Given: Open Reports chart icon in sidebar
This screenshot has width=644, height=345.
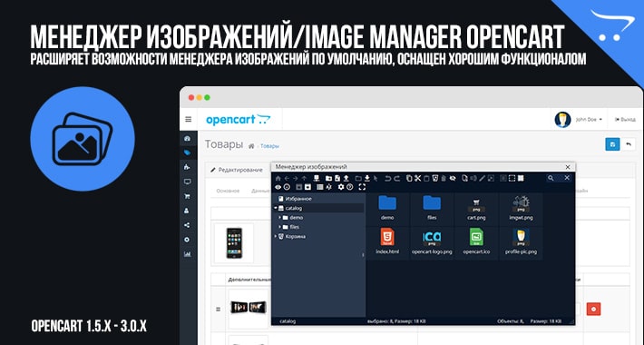Looking at the screenshot, I should (x=187, y=254).
